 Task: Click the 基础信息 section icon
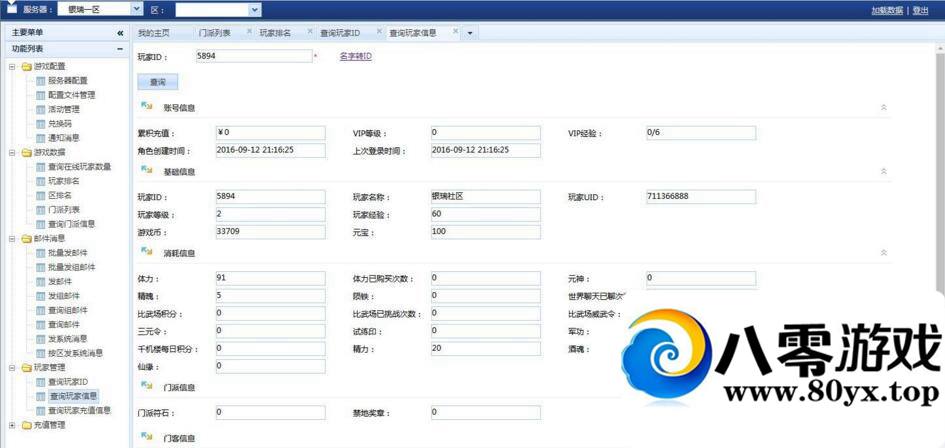click(x=146, y=171)
